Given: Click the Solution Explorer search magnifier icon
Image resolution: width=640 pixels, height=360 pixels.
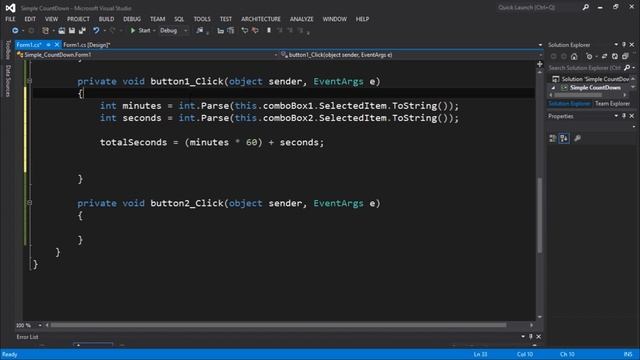Looking at the screenshot, I should [627, 68].
